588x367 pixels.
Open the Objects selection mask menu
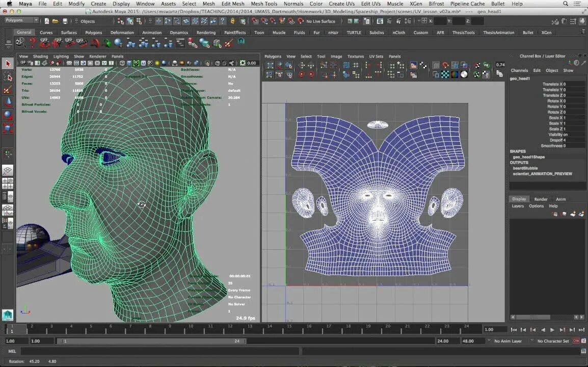pyautogui.click(x=87, y=21)
